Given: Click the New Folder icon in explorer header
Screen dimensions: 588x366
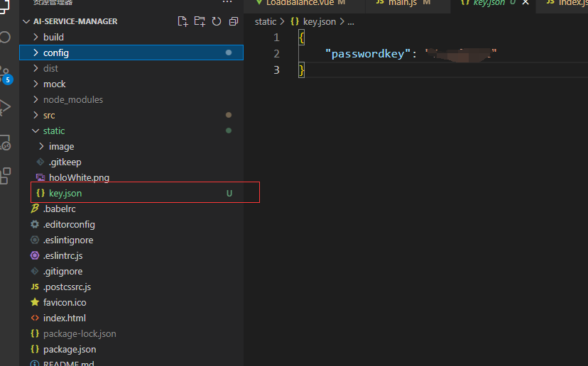Looking at the screenshot, I should click(200, 21).
